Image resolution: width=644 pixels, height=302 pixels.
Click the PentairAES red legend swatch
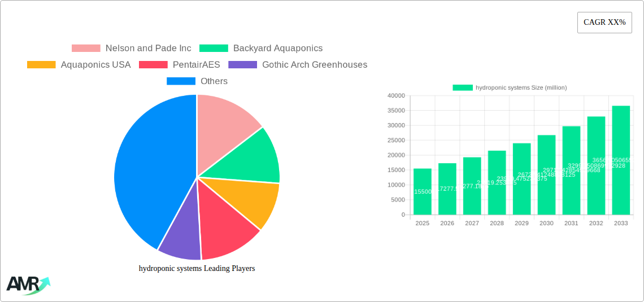click(153, 65)
